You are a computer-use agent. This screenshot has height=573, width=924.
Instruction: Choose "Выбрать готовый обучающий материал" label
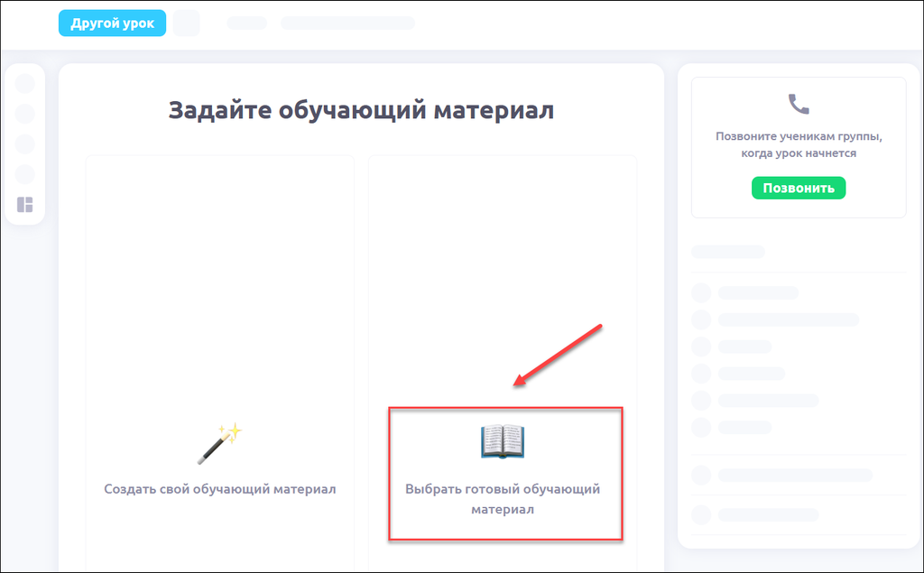point(503,499)
